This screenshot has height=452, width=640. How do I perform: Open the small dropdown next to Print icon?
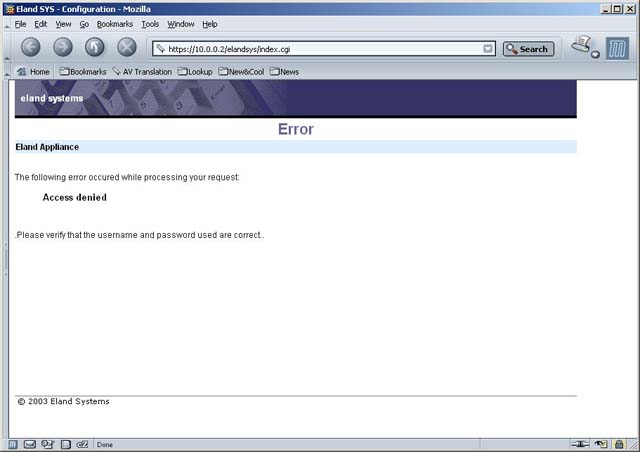[x=596, y=54]
